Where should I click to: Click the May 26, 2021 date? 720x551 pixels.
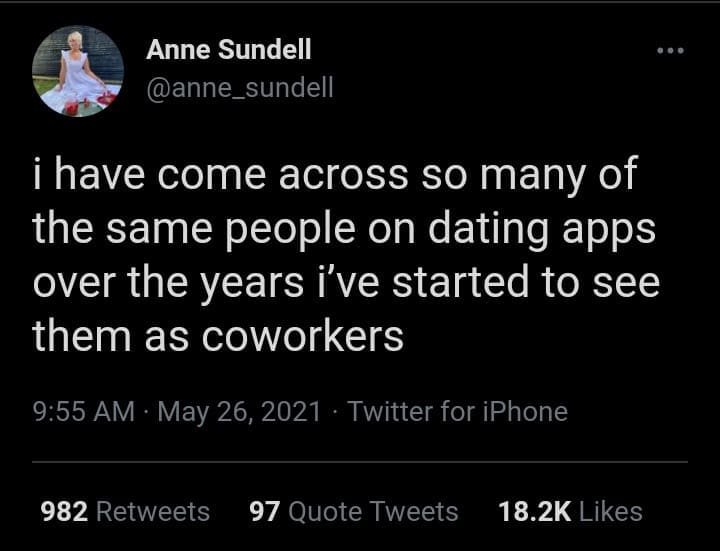[239, 411]
